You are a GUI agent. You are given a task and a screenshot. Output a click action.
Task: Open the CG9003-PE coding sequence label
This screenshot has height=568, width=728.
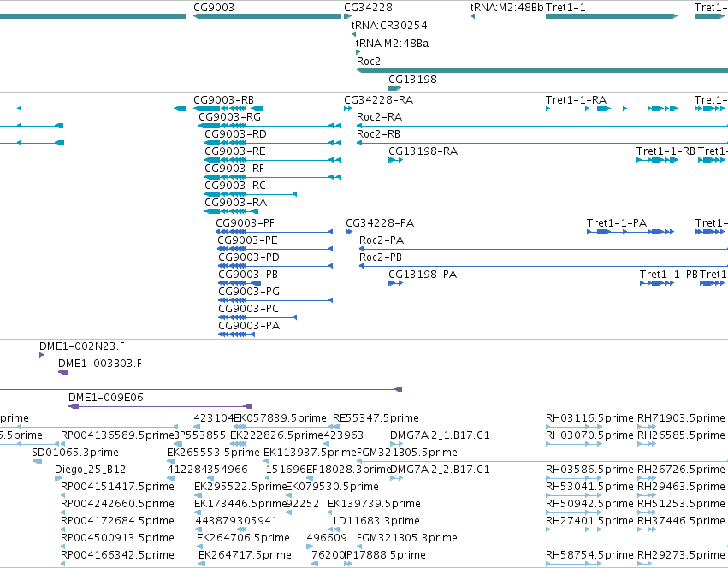click(x=247, y=240)
